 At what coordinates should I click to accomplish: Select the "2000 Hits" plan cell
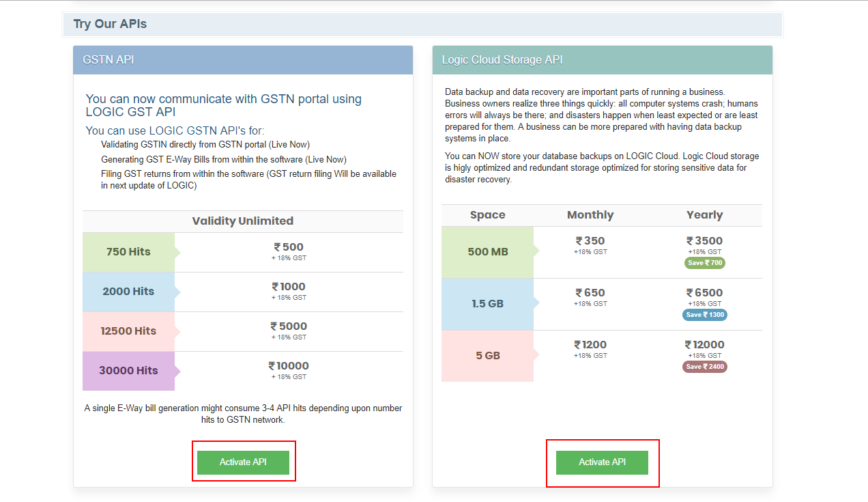click(128, 292)
